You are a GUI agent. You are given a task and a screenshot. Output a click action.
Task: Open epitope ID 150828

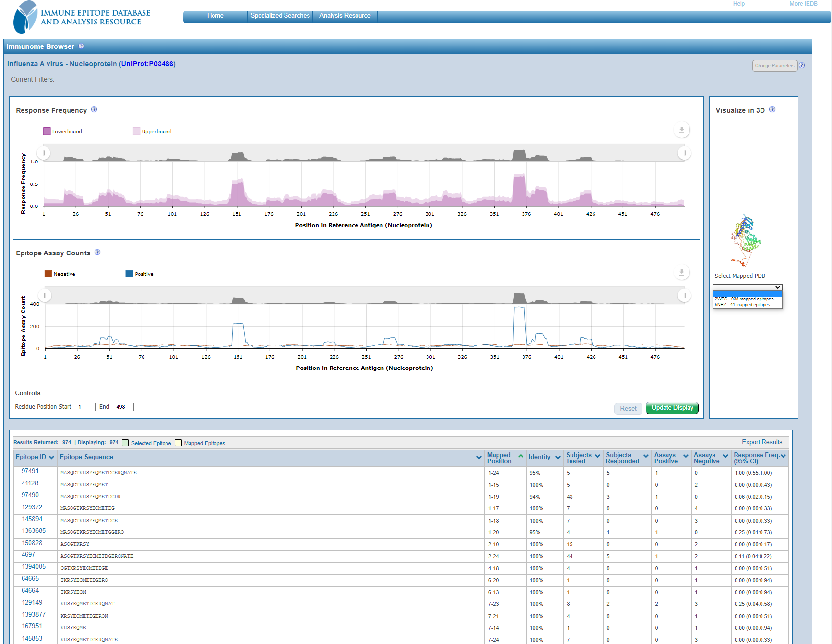coord(32,543)
